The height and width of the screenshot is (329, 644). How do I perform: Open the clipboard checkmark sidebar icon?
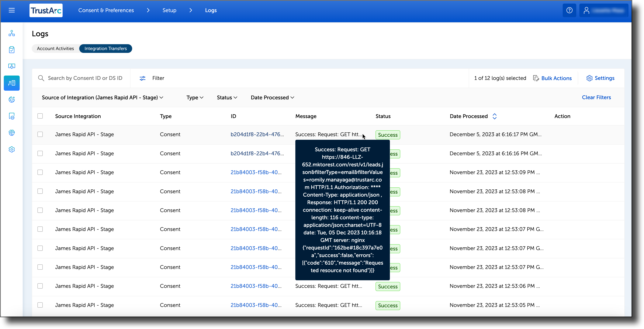coord(12,50)
